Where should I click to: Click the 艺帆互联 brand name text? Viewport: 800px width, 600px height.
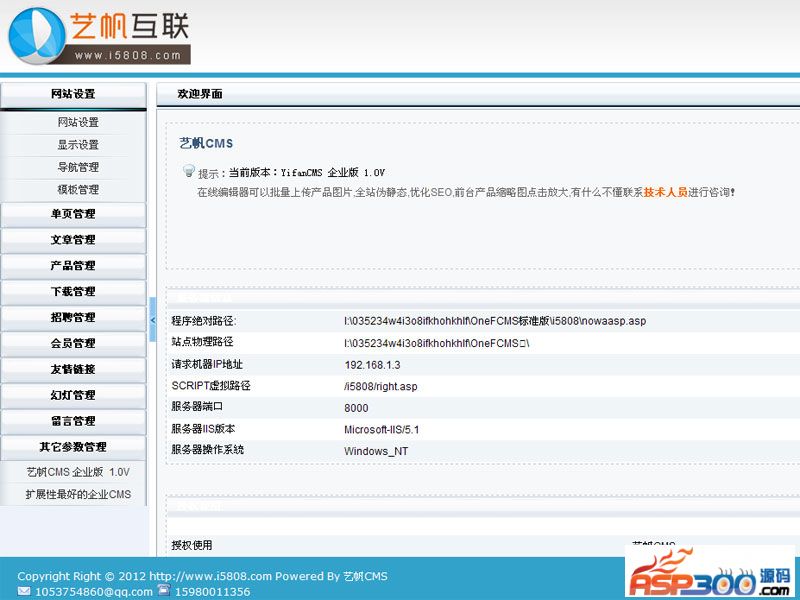(x=130, y=26)
